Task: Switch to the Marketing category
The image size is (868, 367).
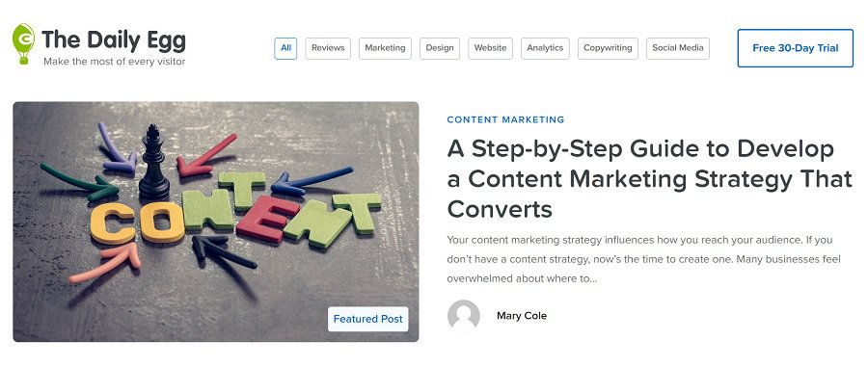Action: click(385, 48)
